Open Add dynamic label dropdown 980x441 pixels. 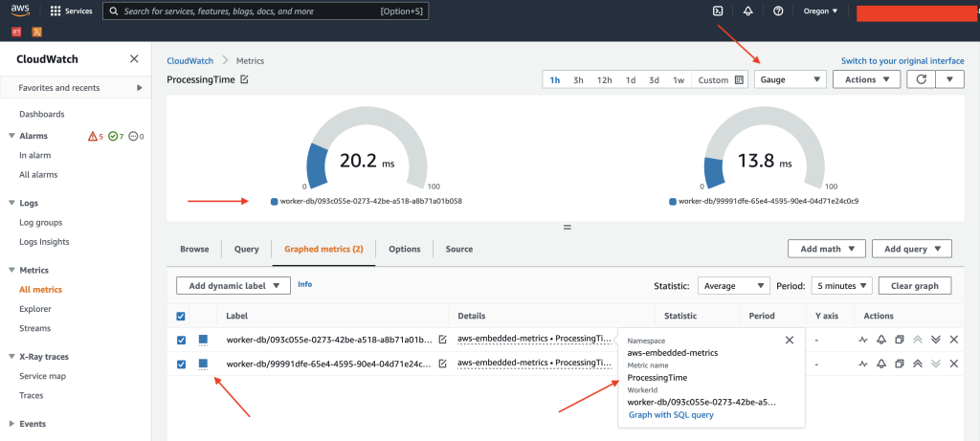234,285
